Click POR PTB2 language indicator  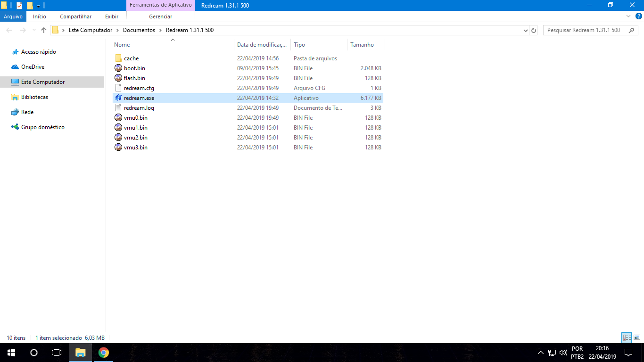[x=577, y=353]
